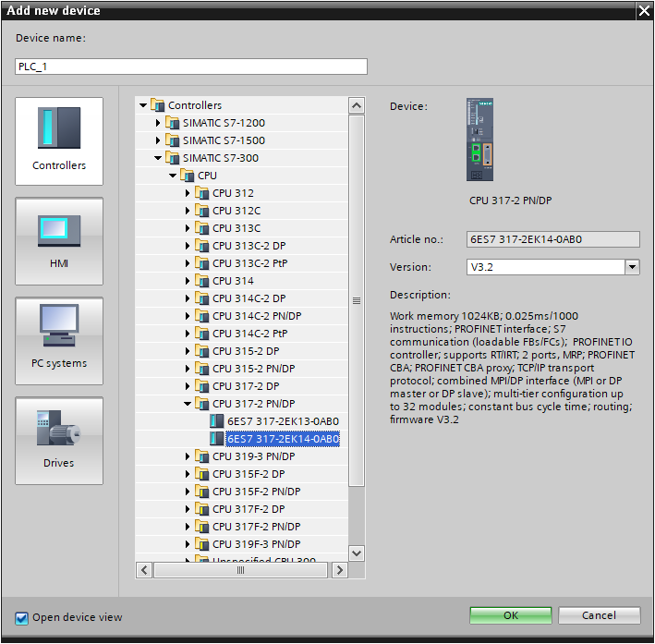Image resolution: width=655 pixels, height=644 pixels.
Task: Expand the CPU 313C-2 DP node
Action: click(188, 246)
